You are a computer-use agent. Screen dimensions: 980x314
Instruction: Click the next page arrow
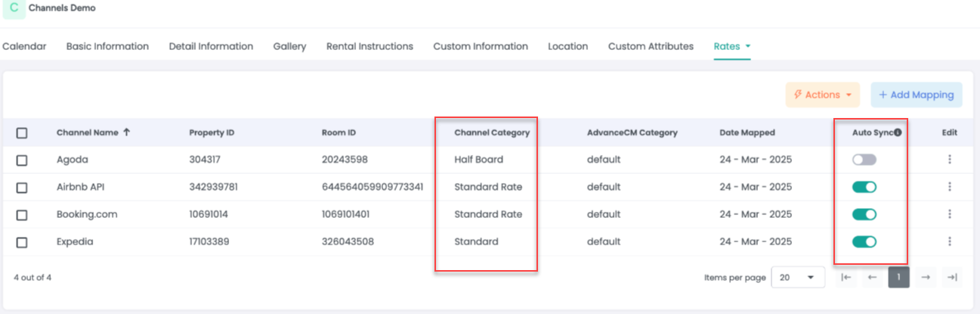click(926, 278)
